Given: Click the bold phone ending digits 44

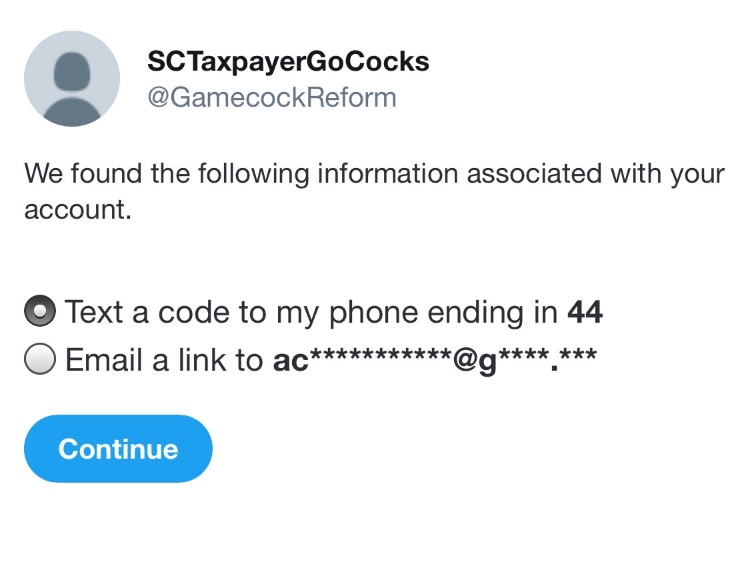Looking at the screenshot, I should coord(585,313).
